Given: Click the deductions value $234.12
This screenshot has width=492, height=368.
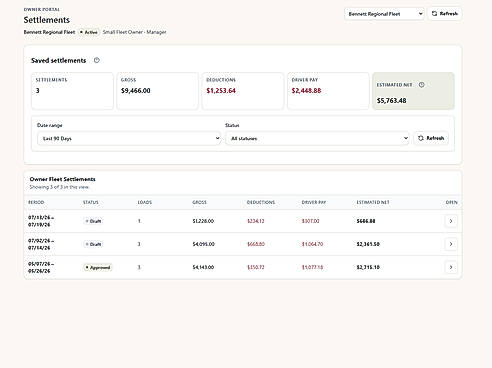Looking at the screenshot, I should tap(256, 221).
